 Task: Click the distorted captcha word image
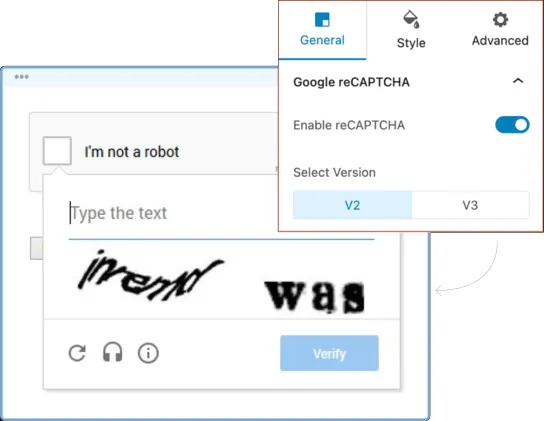tap(150, 275)
